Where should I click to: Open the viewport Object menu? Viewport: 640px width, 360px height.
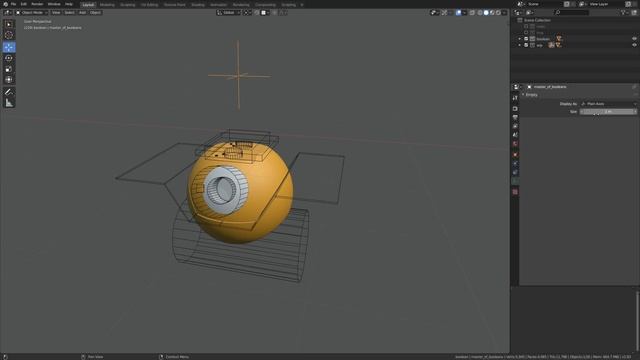(x=95, y=13)
